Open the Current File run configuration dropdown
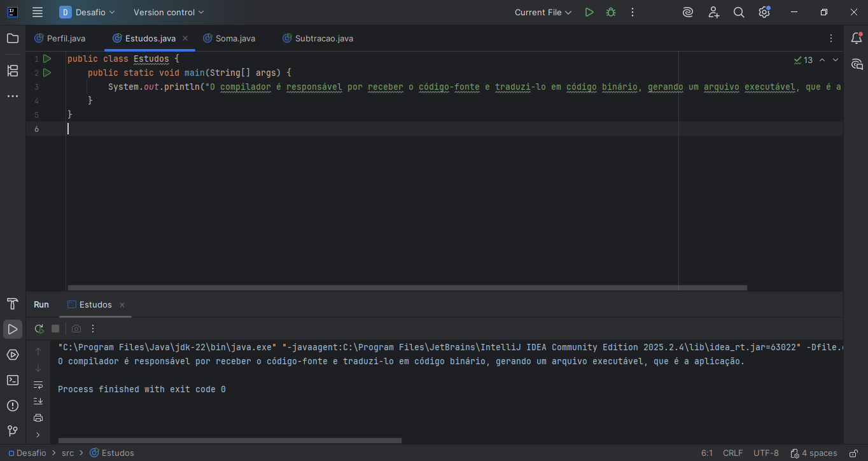The width and height of the screenshot is (868, 461). pos(543,12)
